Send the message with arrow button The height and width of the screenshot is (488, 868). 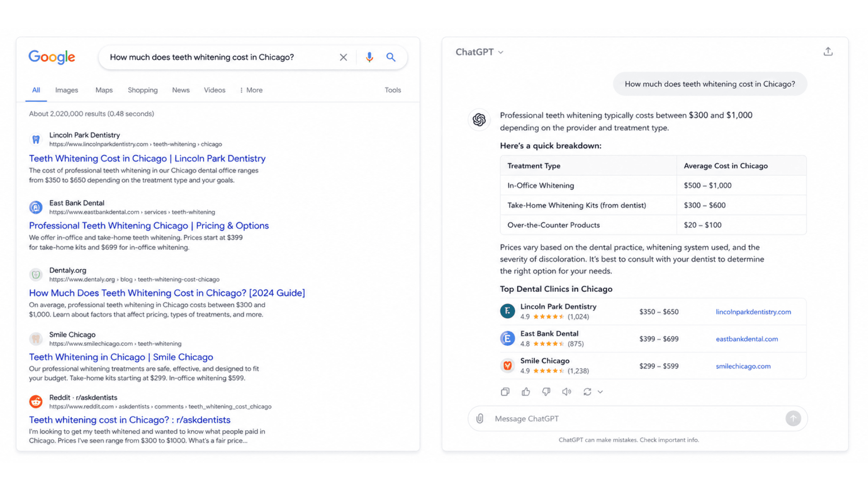(793, 418)
